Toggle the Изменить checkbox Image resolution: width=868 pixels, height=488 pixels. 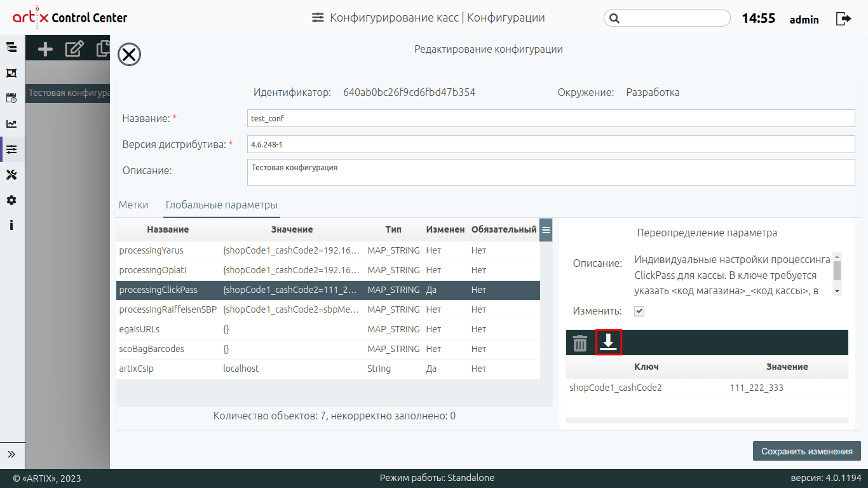coord(639,311)
